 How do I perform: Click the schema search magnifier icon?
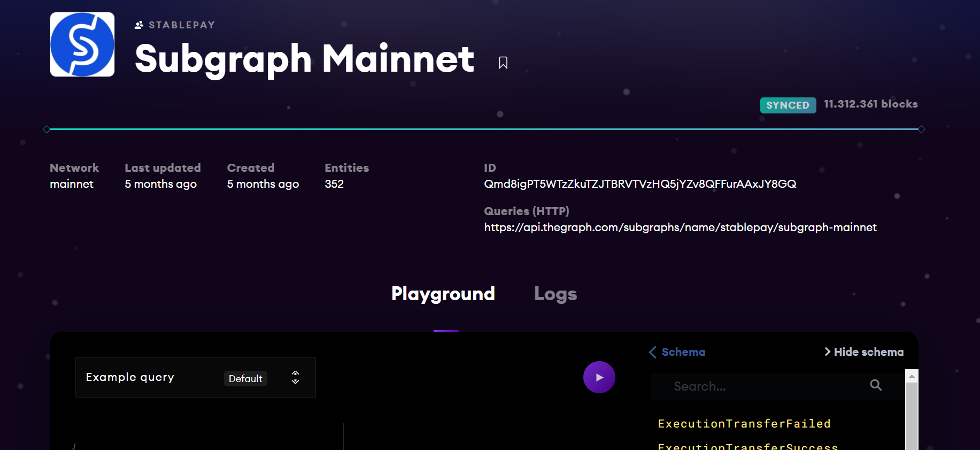coord(876,385)
